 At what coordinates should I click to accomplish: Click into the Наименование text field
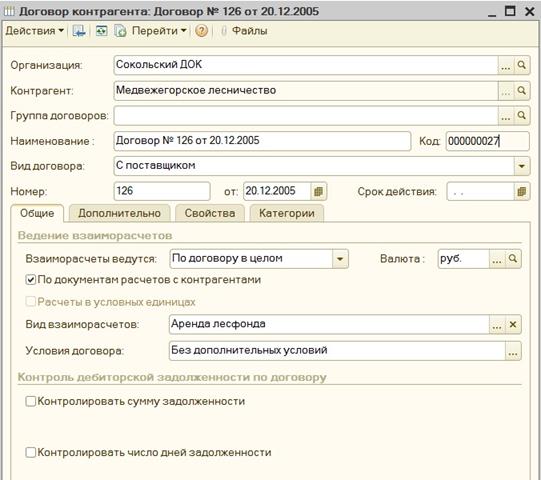(262, 141)
